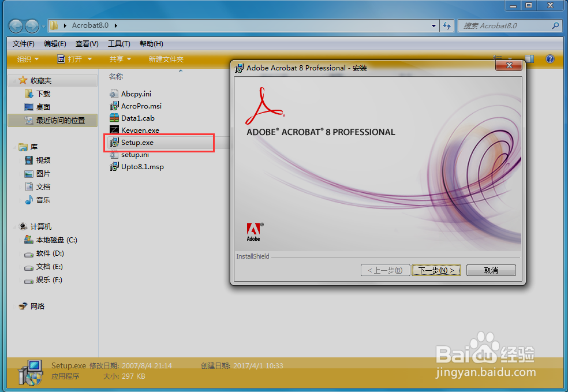Image resolution: width=568 pixels, height=392 pixels.
Task: Toggle the preview pane icon in toolbar
Action: [529, 59]
